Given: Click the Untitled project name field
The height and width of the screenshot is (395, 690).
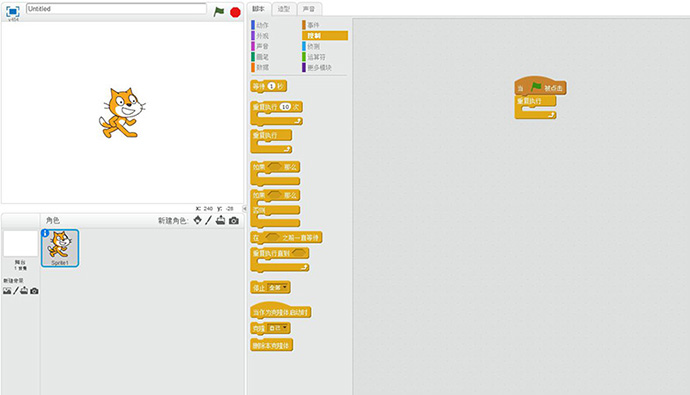Looking at the screenshot, I should (x=116, y=9).
